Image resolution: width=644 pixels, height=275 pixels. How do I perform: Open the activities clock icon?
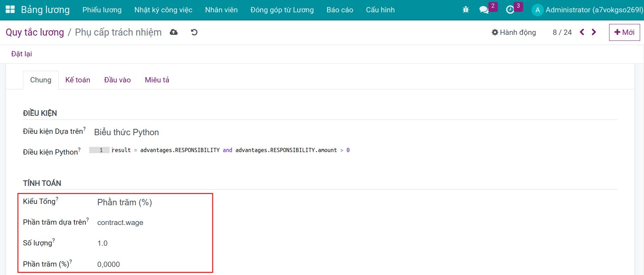click(x=510, y=10)
